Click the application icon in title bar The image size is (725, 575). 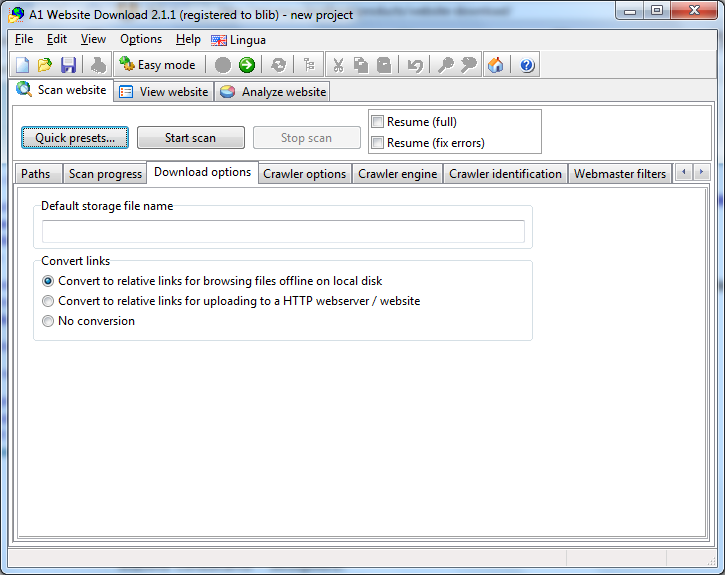pyautogui.click(x=16, y=15)
